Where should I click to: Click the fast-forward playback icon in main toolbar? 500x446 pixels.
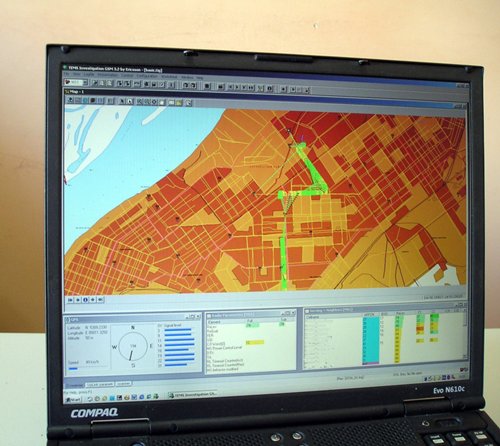(252, 88)
